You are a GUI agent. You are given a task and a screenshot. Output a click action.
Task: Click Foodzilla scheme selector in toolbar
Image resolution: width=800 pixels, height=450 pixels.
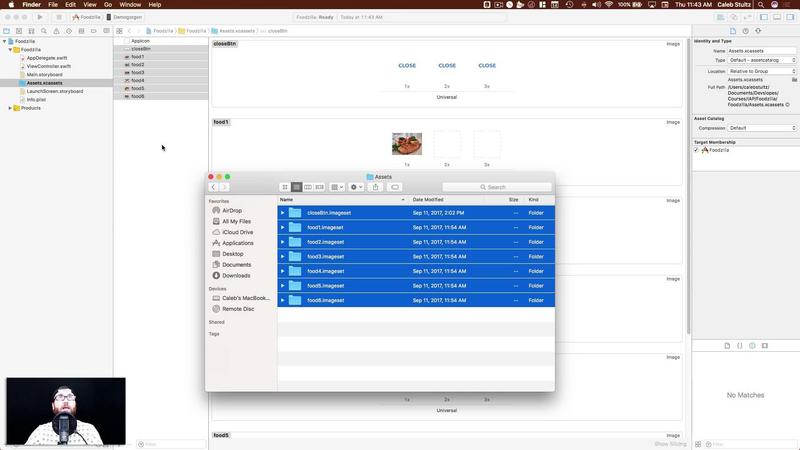coord(86,17)
